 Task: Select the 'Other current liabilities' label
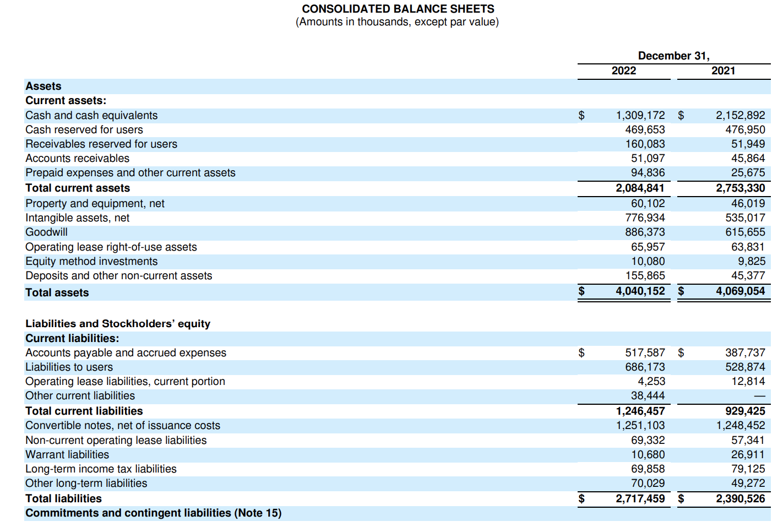[x=80, y=395]
